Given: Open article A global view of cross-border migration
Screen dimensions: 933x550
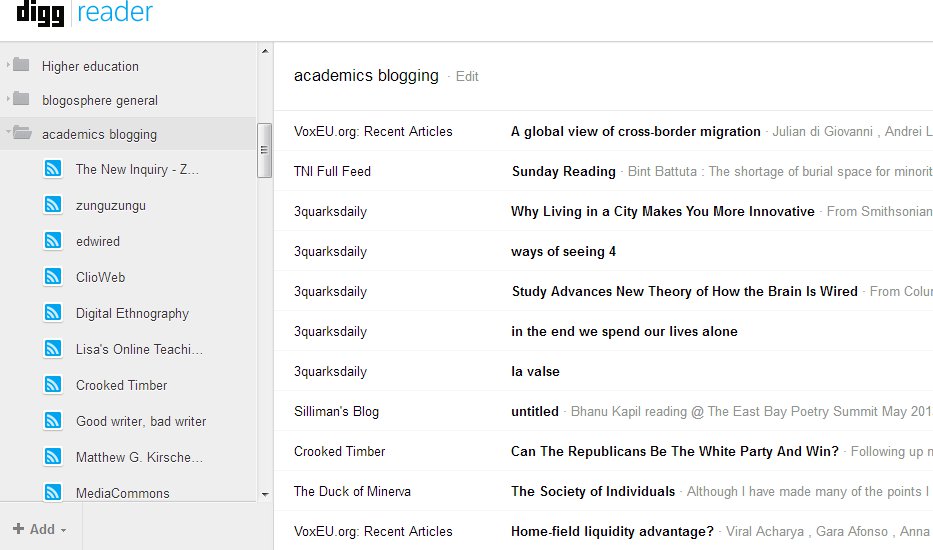Looking at the screenshot, I should (x=635, y=132).
